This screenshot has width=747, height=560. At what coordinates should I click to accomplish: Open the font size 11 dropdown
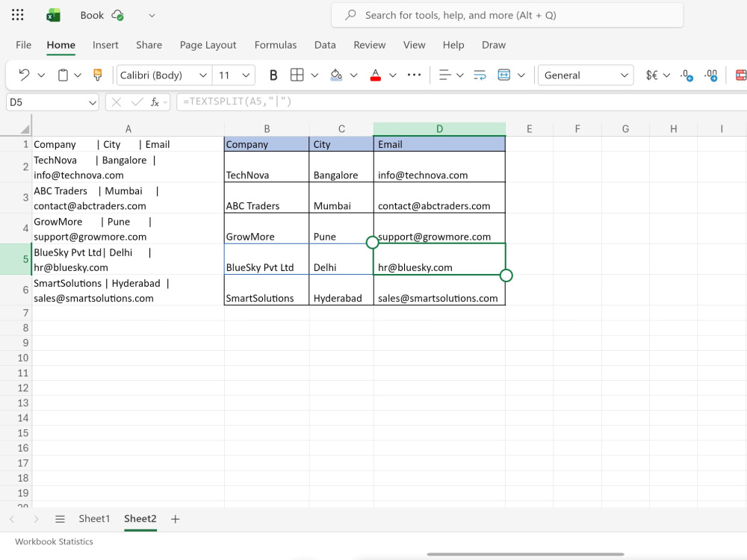[x=246, y=75]
